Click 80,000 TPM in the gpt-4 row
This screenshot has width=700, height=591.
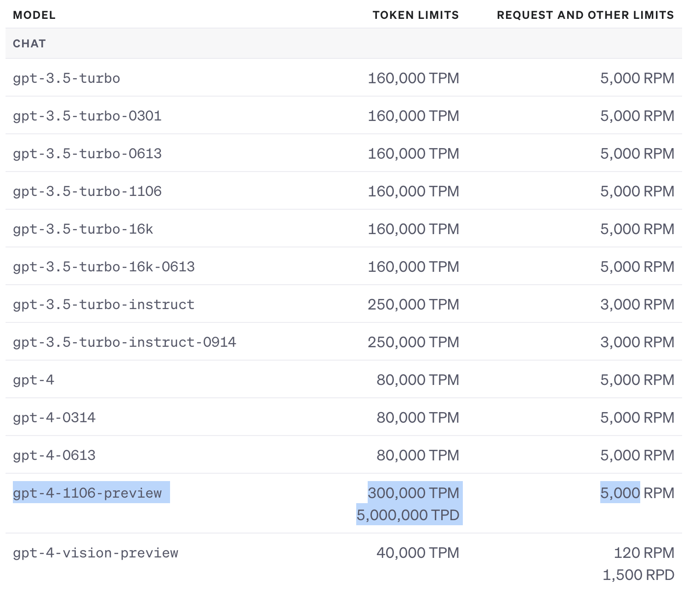418,380
